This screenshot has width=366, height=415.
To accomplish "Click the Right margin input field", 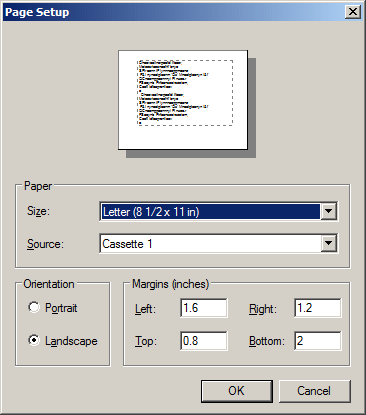I will [x=318, y=308].
